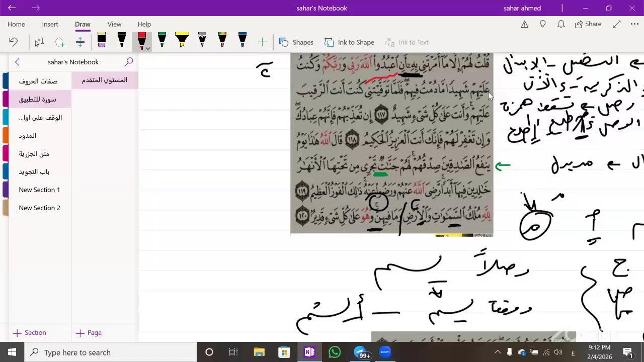Choose the yellow highlighter
This screenshot has width=644, height=362.
(x=182, y=40)
